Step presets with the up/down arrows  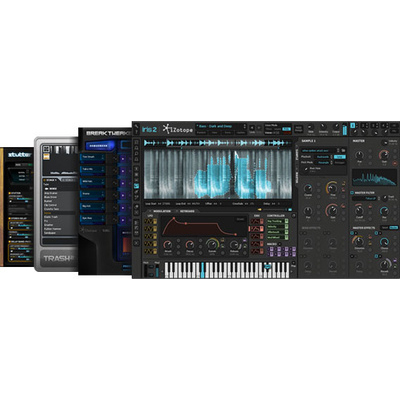point(245,126)
